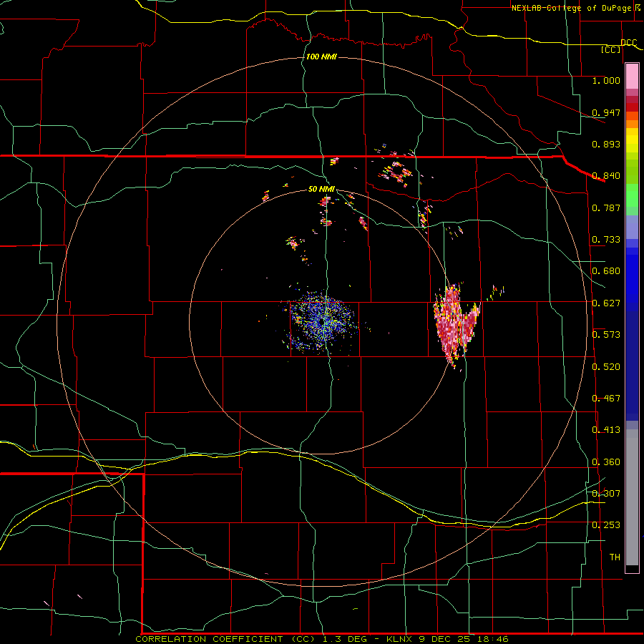Select the 0.733 color scale value
644x644 pixels.
606,240
